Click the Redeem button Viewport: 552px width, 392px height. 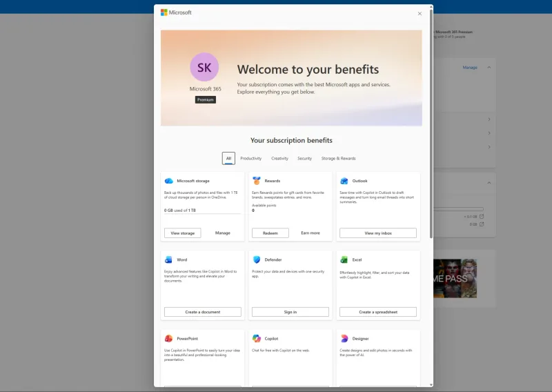tap(270, 233)
